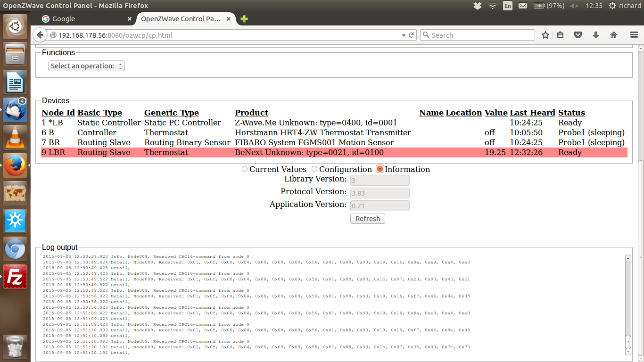This screenshot has width=644, height=362.
Task: Launch FileZilla from the dock
Action: click(x=15, y=277)
